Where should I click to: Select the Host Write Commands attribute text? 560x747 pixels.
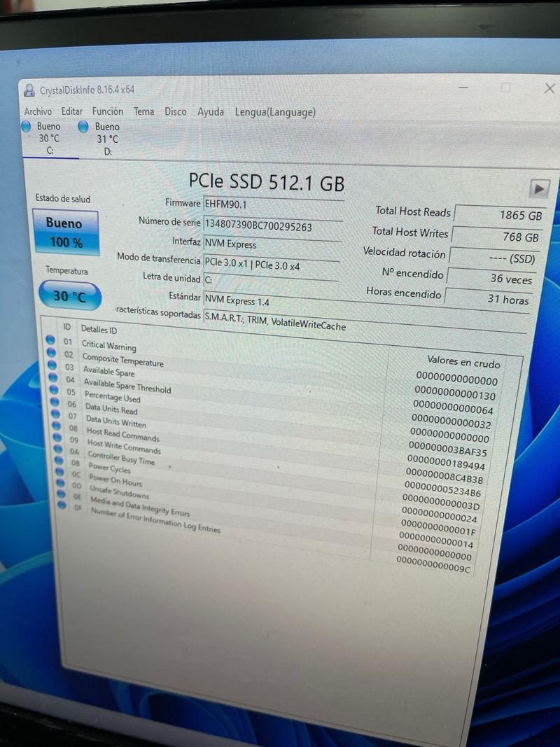click(x=125, y=447)
